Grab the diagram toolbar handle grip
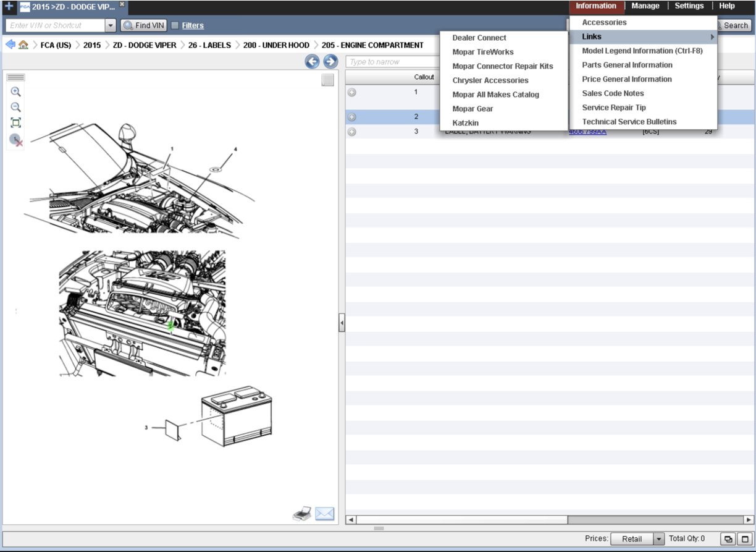This screenshot has width=756, height=552. (16, 77)
